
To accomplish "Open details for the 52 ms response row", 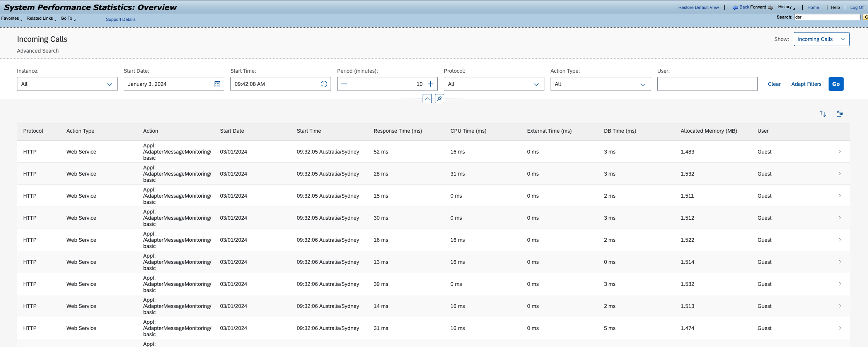I will click(840, 152).
